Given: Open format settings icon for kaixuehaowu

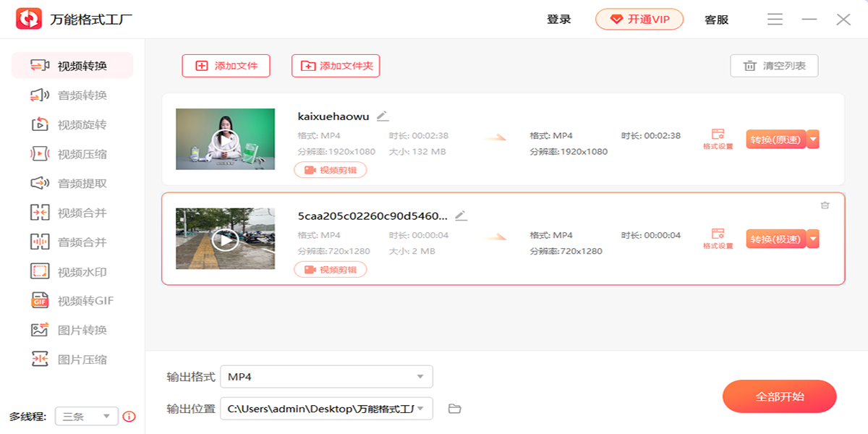Looking at the screenshot, I should (x=718, y=138).
